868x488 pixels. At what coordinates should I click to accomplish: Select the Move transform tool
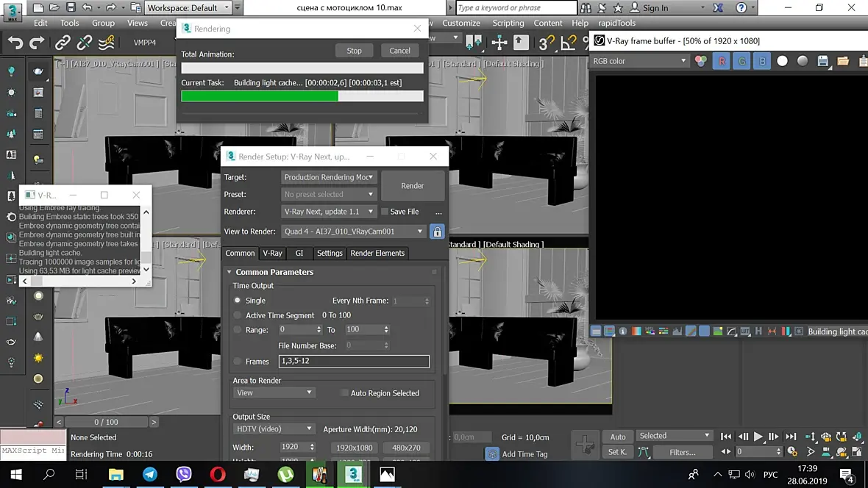pos(499,43)
